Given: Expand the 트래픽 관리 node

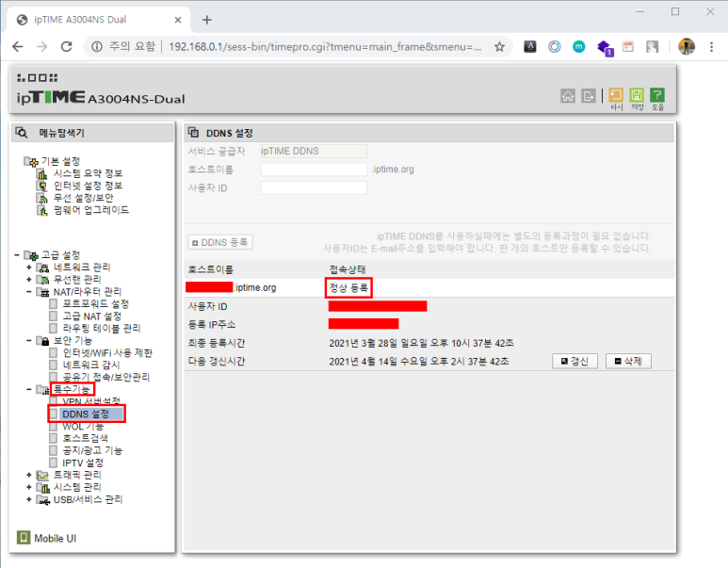Looking at the screenshot, I should pos(29,475).
